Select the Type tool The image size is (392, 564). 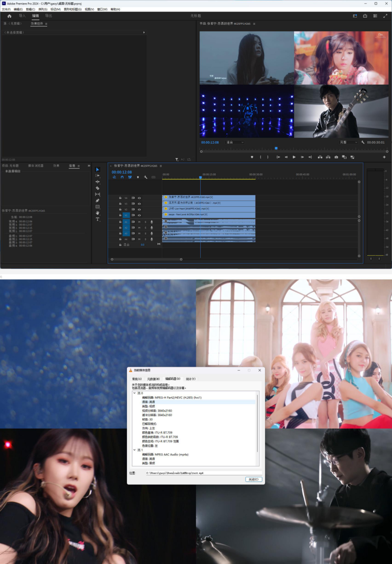(98, 219)
